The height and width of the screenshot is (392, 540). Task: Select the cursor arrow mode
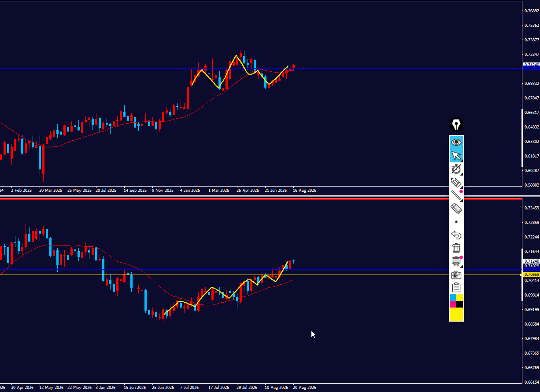pyautogui.click(x=456, y=156)
